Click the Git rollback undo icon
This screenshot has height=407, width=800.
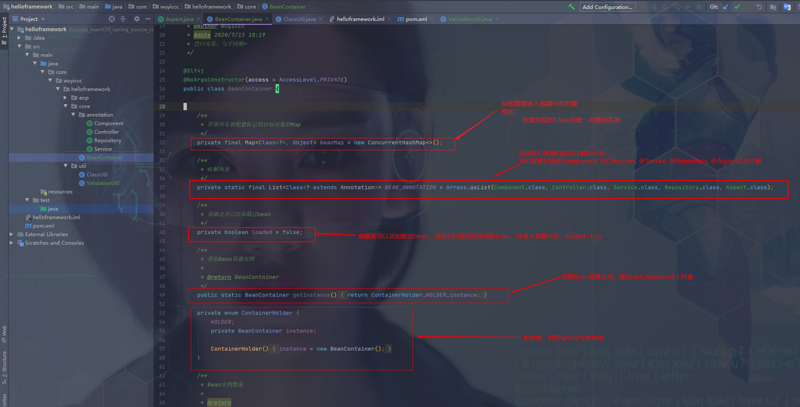pos(759,7)
